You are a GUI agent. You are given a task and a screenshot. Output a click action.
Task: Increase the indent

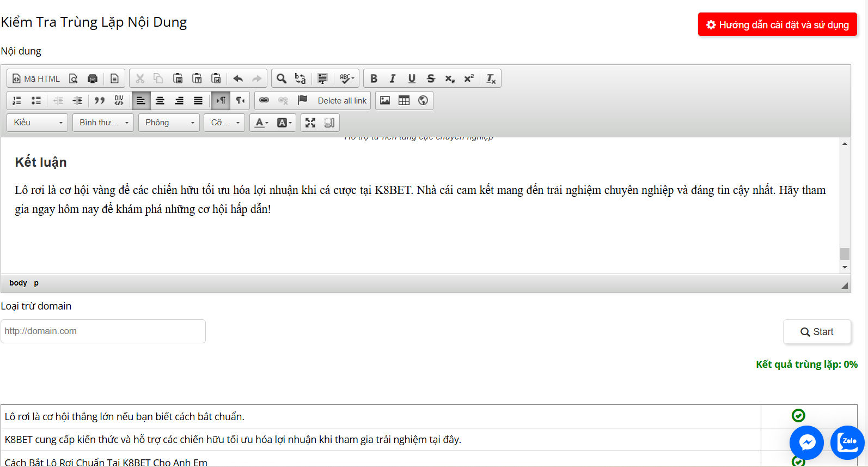pyautogui.click(x=77, y=100)
